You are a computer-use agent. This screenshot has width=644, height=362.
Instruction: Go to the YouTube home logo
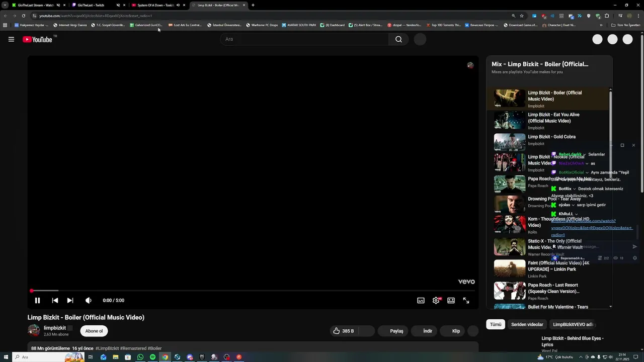click(x=38, y=39)
